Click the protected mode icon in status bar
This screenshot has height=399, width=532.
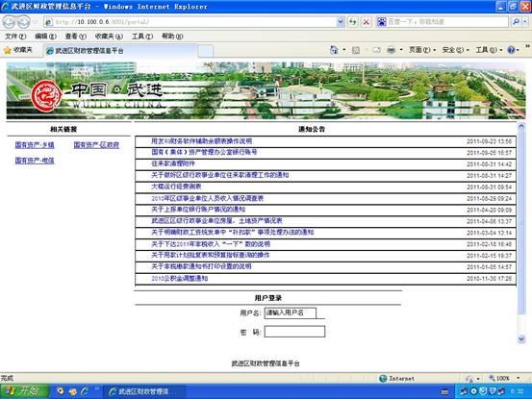point(469,378)
